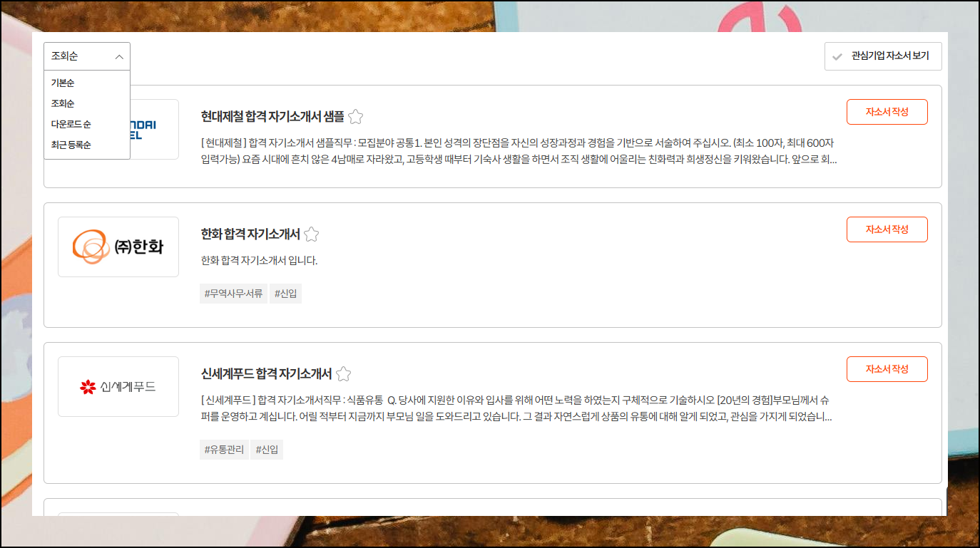
Task: Open 신세계푸드 합격 자기소개서 title
Action: (x=267, y=374)
